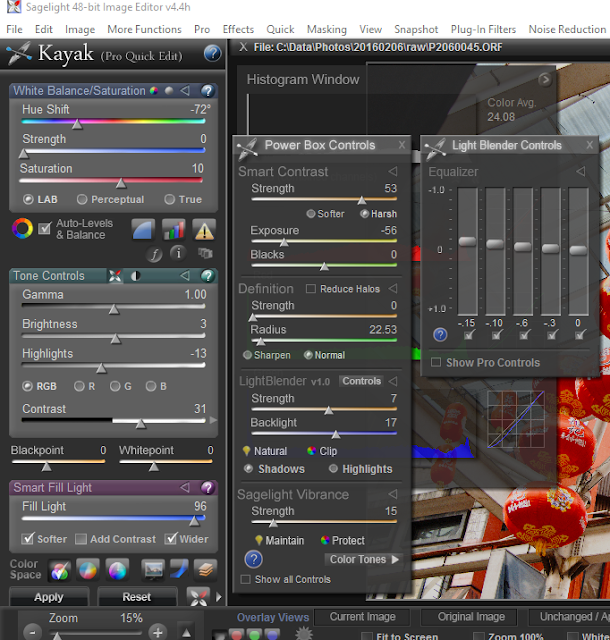The width and height of the screenshot is (610, 640).
Task: Select Perceptual saturation mode
Action: coord(82,199)
